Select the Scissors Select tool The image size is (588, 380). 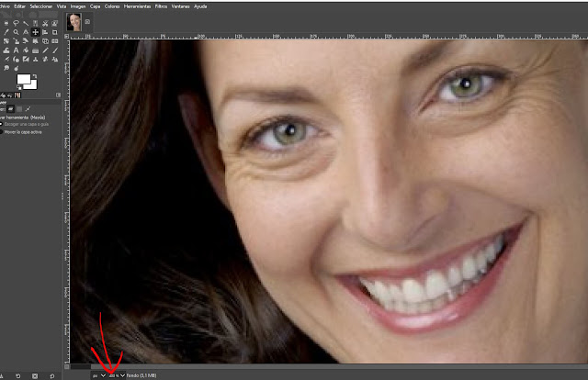coord(45,23)
